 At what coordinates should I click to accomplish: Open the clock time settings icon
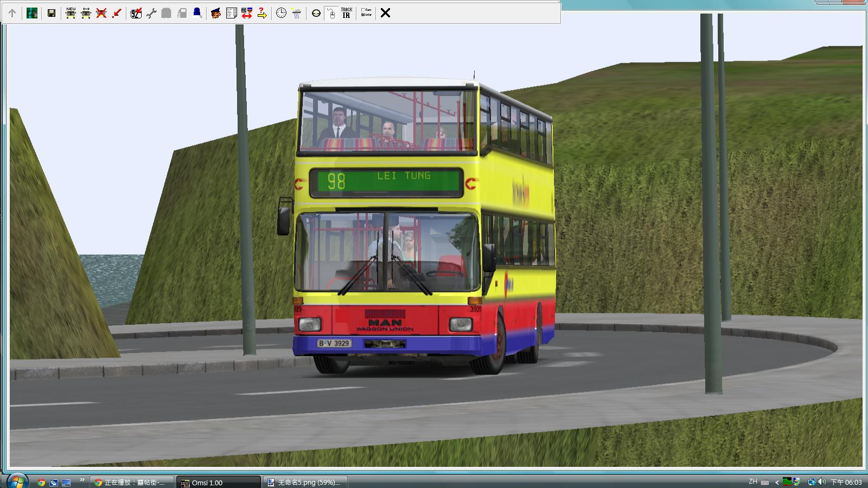tap(281, 13)
